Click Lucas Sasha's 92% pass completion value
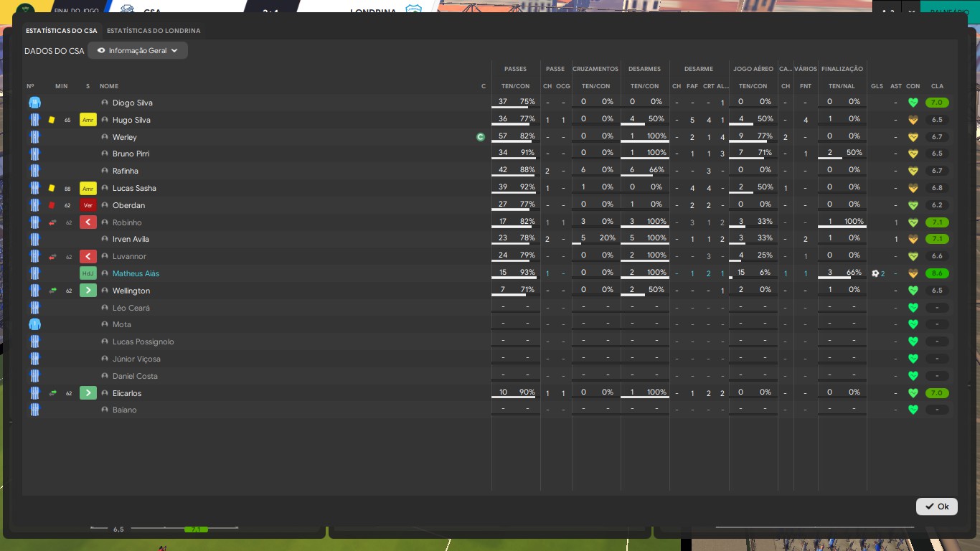980x551 pixels. [x=527, y=187]
